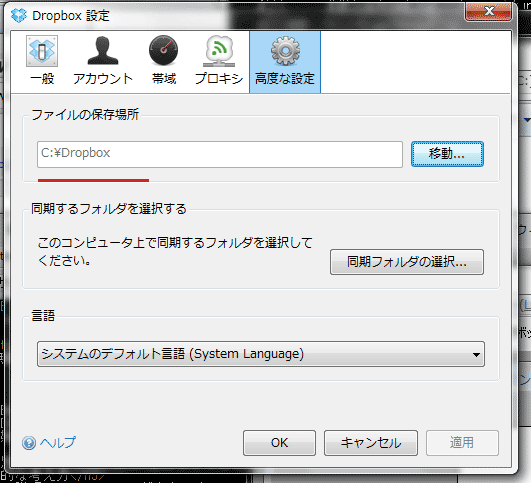Click the OK button
Viewport: 531px width, 483px height.
(x=279, y=443)
